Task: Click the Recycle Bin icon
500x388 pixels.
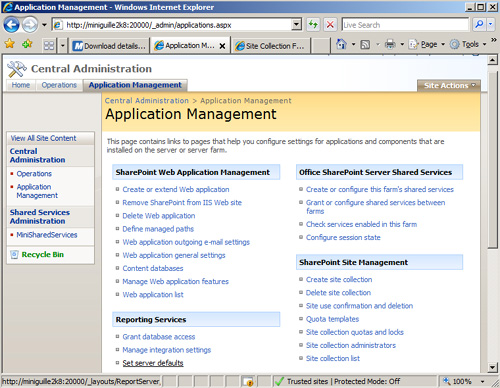Action: click(14, 255)
